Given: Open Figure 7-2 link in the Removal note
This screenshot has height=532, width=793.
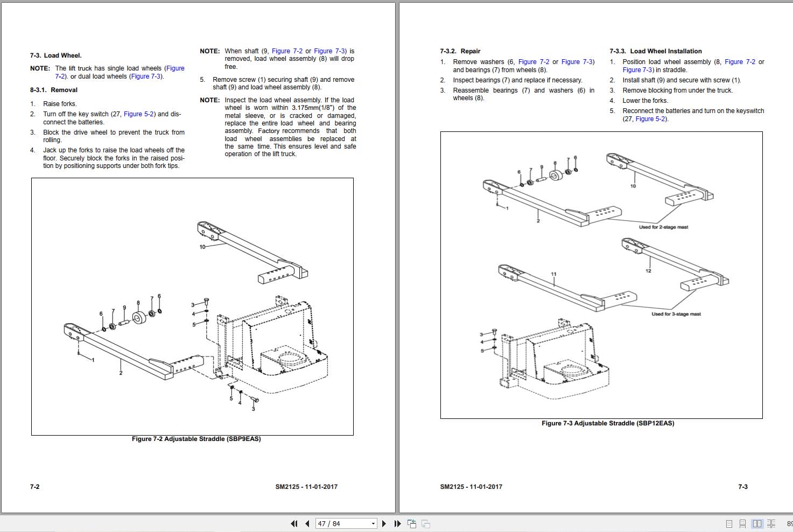Looking at the screenshot, I should coord(176,68).
